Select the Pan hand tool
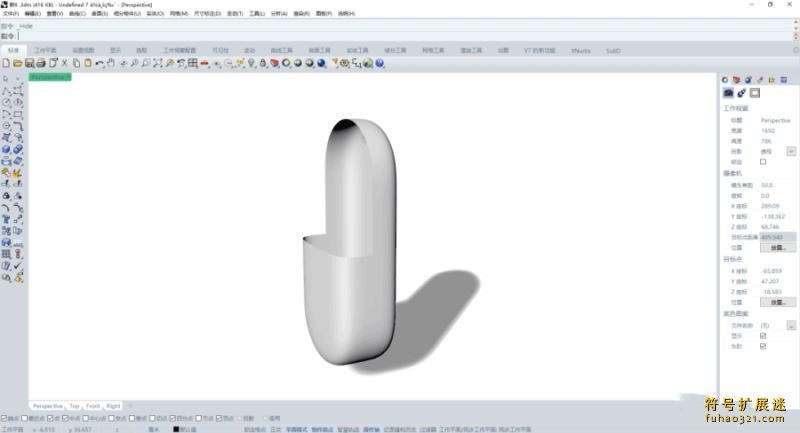The width and height of the screenshot is (800, 433). [x=111, y=63]
